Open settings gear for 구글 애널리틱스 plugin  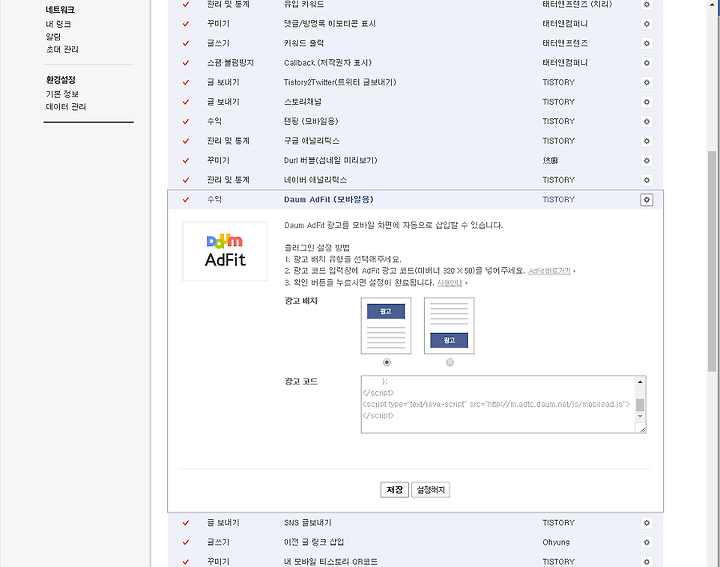(x=647, y=141)
